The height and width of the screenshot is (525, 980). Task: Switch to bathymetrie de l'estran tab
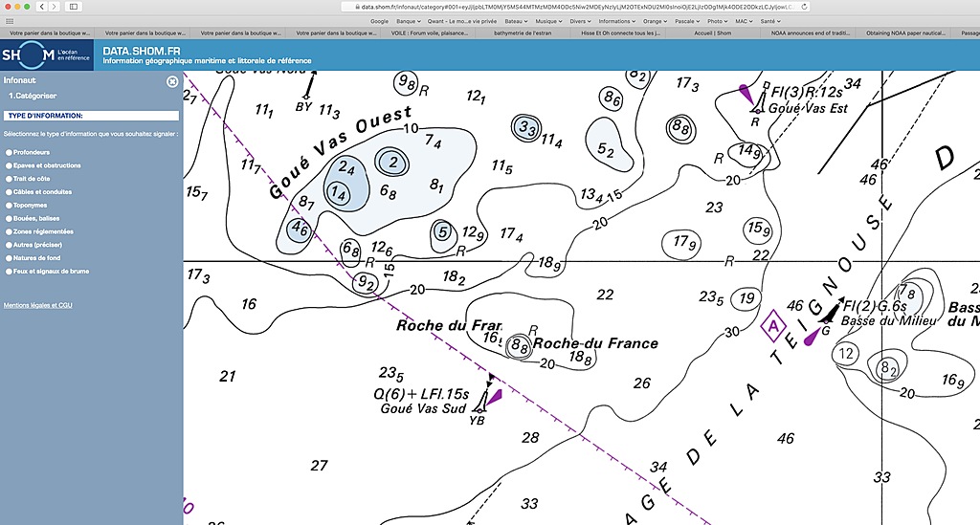coord(523,33)
